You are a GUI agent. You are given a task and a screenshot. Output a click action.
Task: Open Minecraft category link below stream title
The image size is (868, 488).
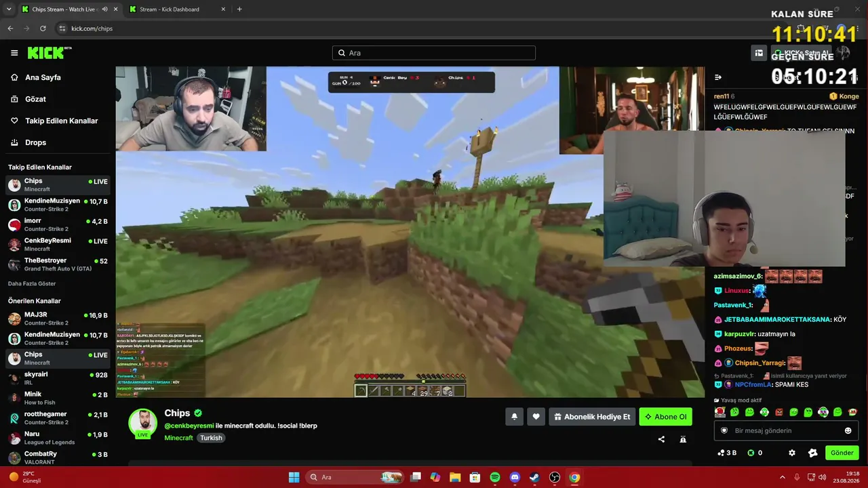[178, 438]
